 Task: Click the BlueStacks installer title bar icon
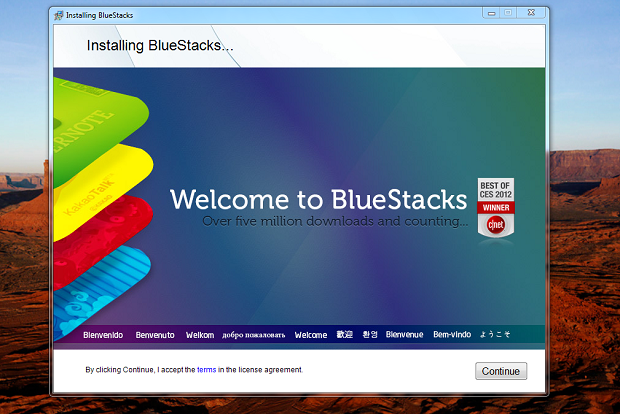(x=59, y=15)
